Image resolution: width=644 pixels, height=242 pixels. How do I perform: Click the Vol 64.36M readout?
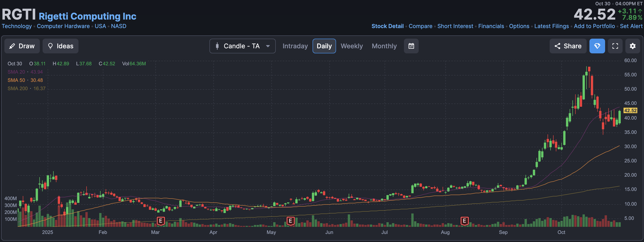pos(134,64)
